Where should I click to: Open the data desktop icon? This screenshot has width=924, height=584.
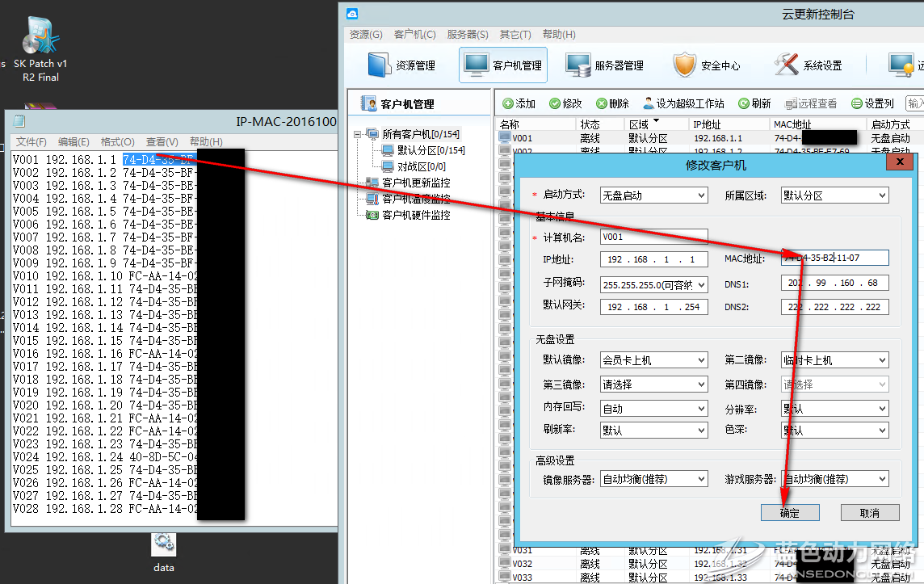point(163,545)
